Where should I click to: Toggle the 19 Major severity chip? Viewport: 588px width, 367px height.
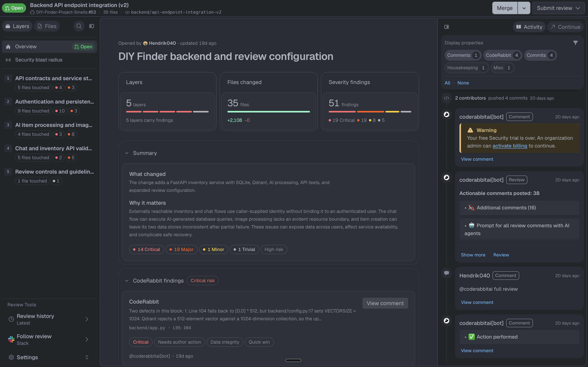pos(181,249)
